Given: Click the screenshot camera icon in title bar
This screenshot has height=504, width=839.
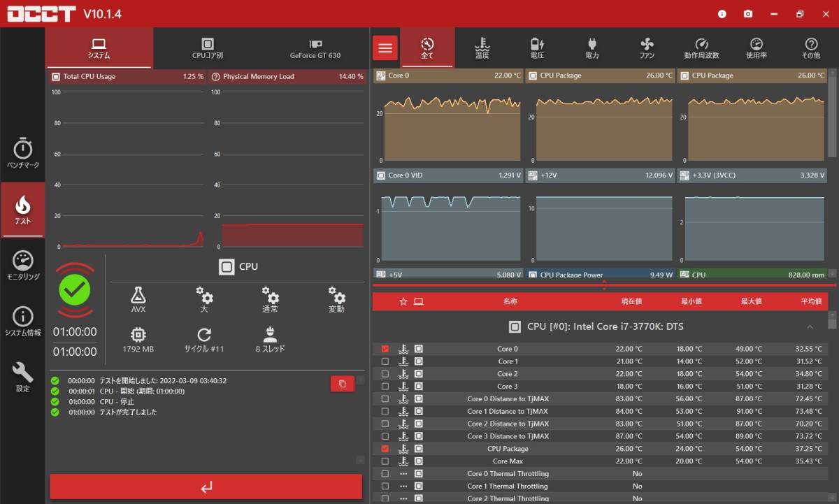Looking at the screenshot, I should tap(748, 14).
